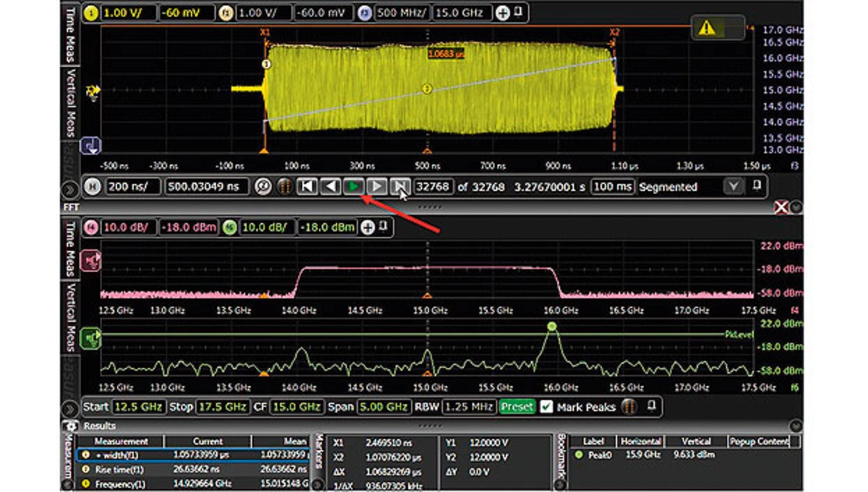Edit the 500 MHz/ scale field
Viewport: 868px width, 492px height.
[401, 13]
